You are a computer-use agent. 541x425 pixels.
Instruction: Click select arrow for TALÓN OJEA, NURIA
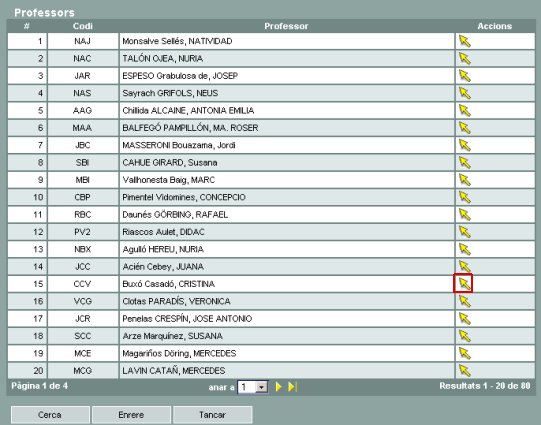point(464,58)
